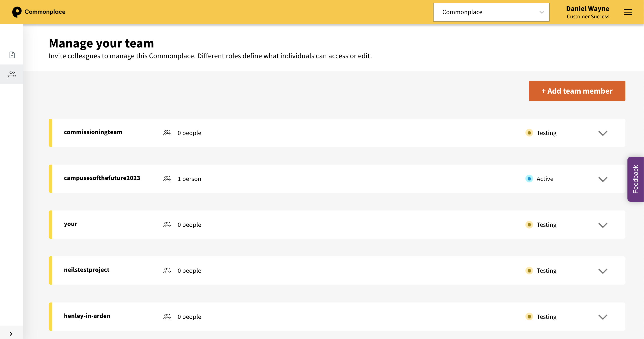Viewport: 644px width, 339px height.
Task: Click Testing status dot for henley-in-arden
Action: pyautogui.click(x=529, y=317)
